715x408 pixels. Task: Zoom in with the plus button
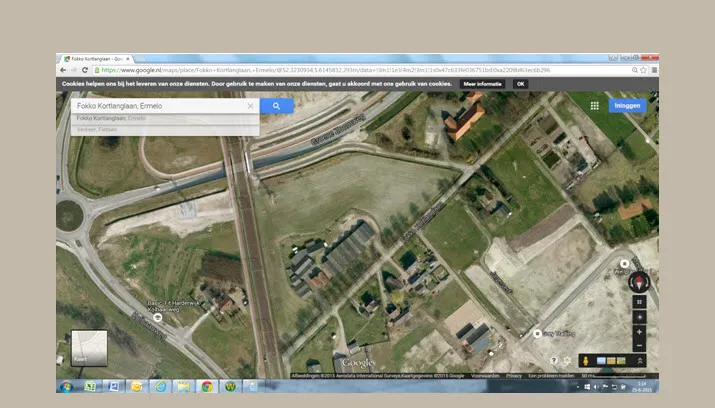(x=640, y=331)
